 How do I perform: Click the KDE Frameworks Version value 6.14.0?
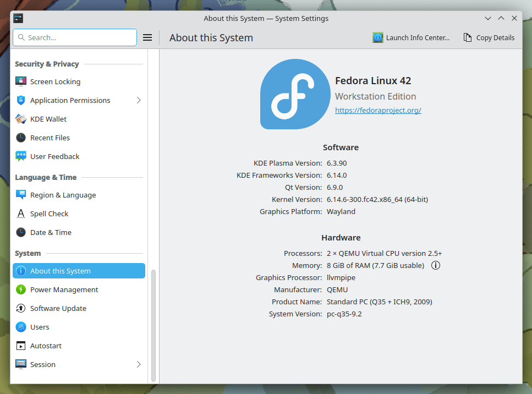click(x=337, y=176)
